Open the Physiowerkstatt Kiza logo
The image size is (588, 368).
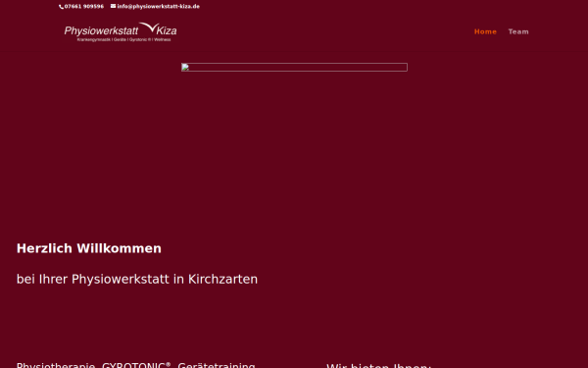click(x=121, y=32)
